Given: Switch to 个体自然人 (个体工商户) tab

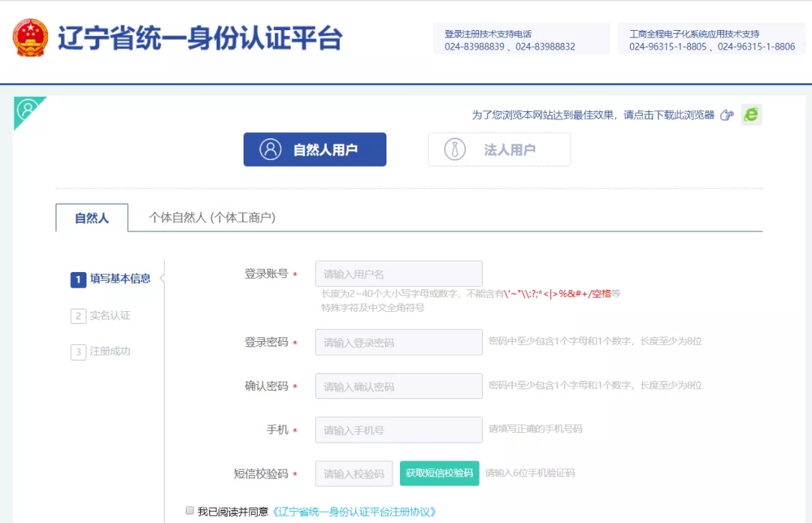Looking at the screenshot, I should (212, 217).
